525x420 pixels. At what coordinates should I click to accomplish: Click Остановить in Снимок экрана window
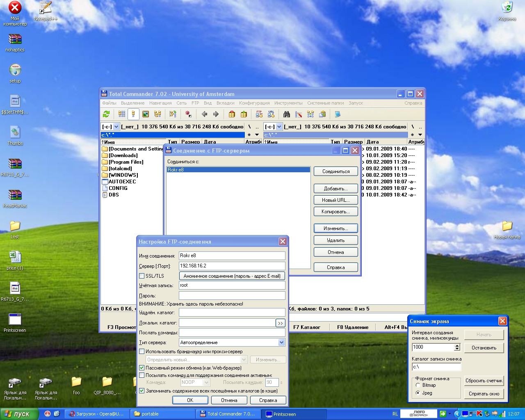pyautogui.click(x=484, y=348)
